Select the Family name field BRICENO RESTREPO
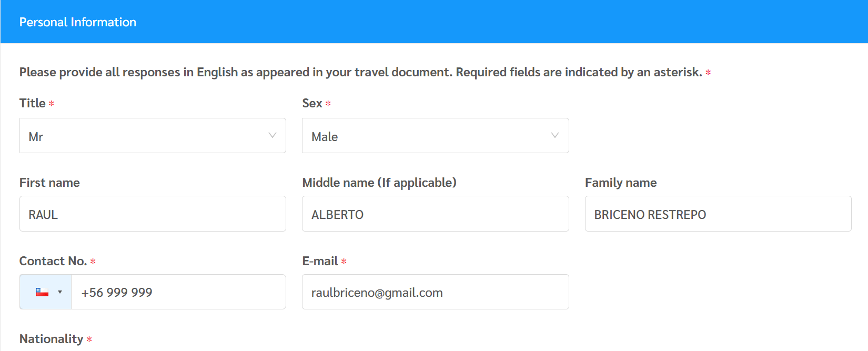The height and width of the screenshot is (351, 868). [718, 214]
